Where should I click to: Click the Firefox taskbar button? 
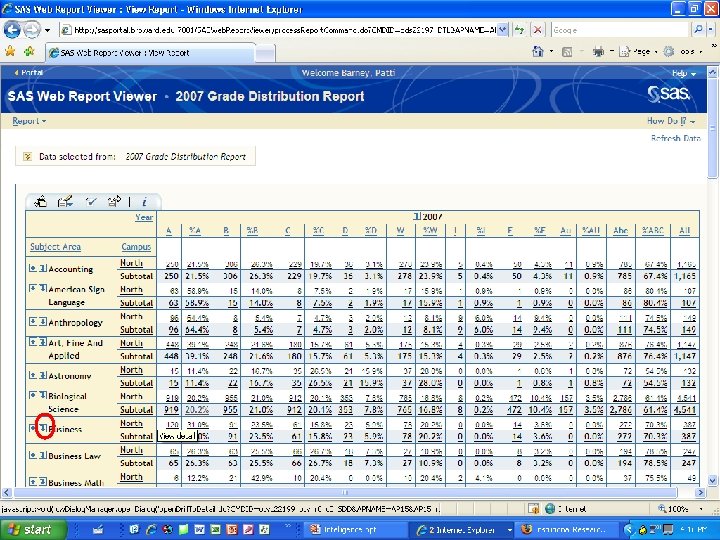tap(567, 529)
